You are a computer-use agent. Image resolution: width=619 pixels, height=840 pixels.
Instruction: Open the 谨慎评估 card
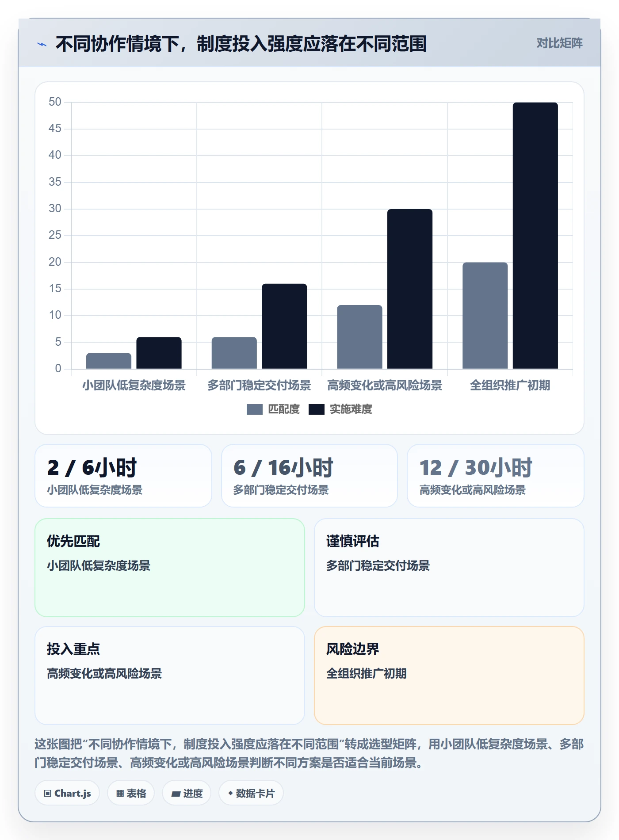coord(449,568)
